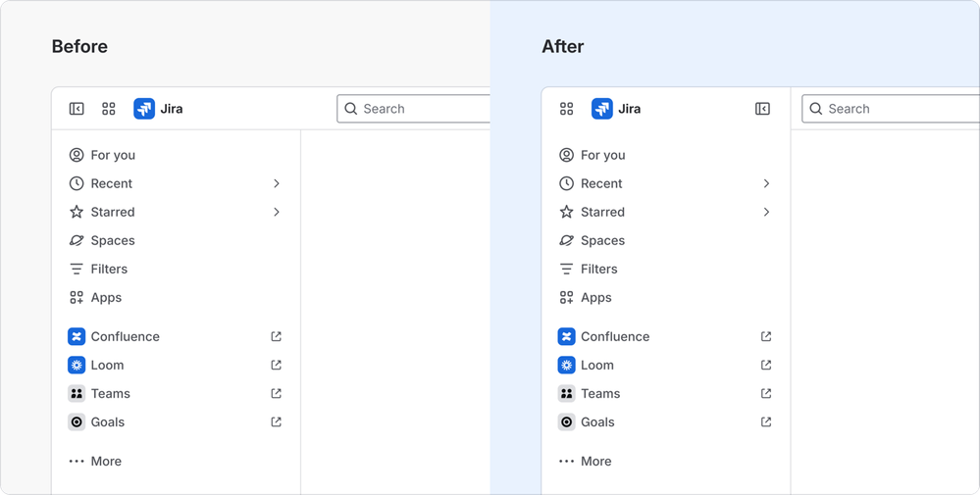Viewport: 980px width, 495px height.
Task: Click the Jira logo in Before panel
Action: click(144, 109)
